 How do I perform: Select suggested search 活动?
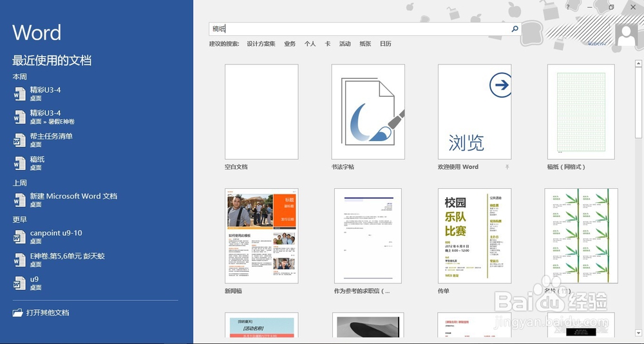[x=345, y=44]
